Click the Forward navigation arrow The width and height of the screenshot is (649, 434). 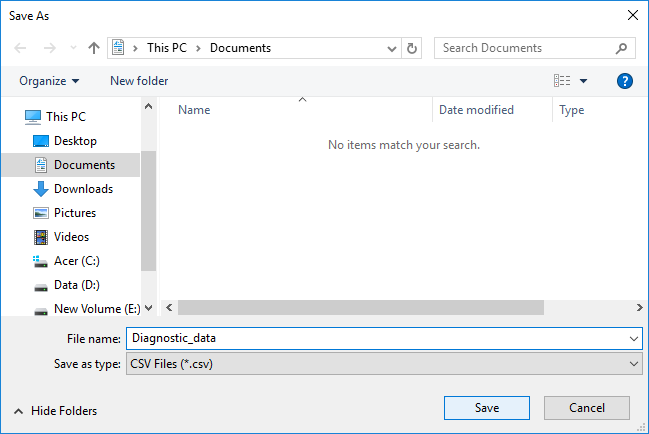click(50, 48)
